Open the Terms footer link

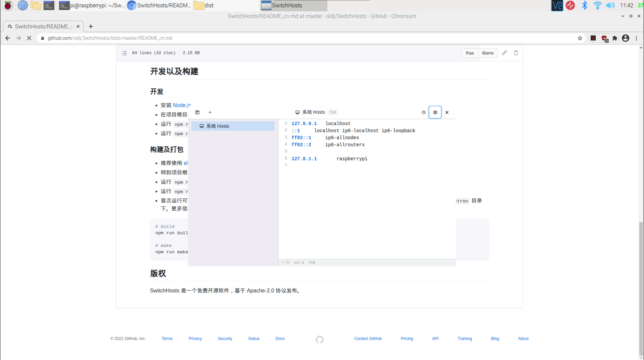point(167,339)
